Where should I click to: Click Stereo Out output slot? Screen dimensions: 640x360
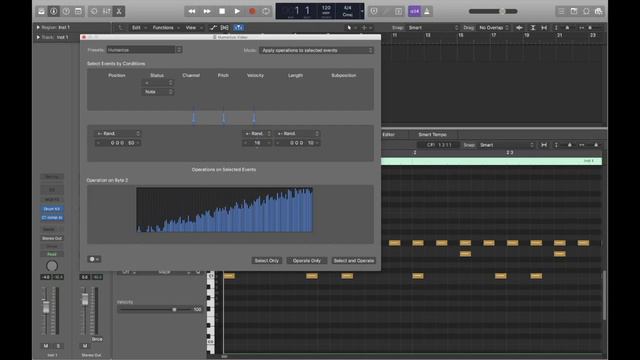point(52,238)
